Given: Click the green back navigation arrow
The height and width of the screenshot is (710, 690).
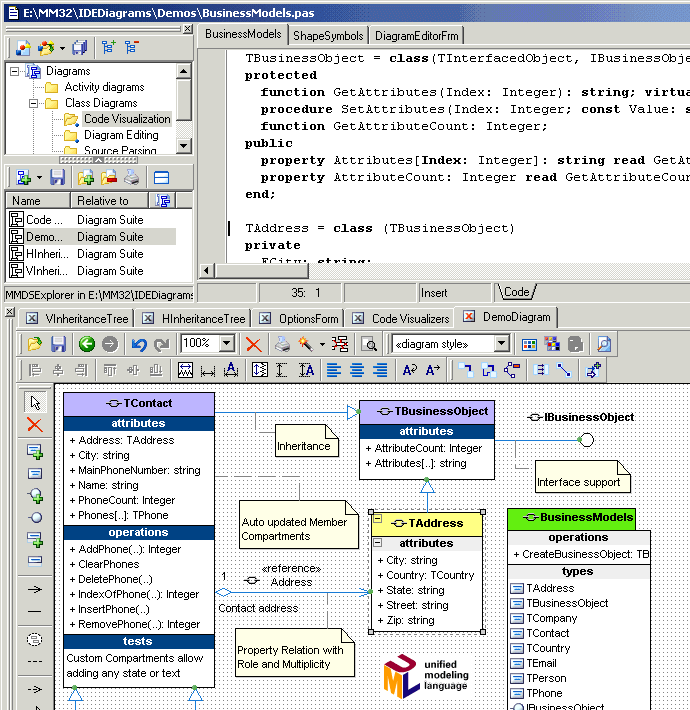Looking at the screenshot, I should [86, 344].
